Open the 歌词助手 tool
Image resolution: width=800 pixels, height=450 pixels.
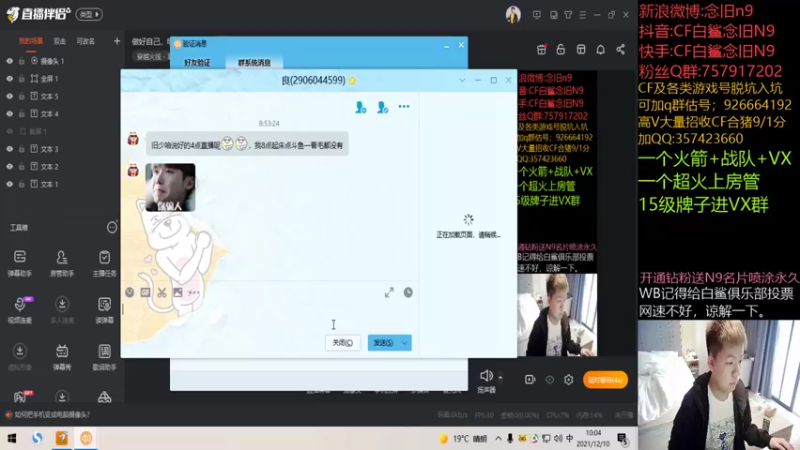(105, 357)
